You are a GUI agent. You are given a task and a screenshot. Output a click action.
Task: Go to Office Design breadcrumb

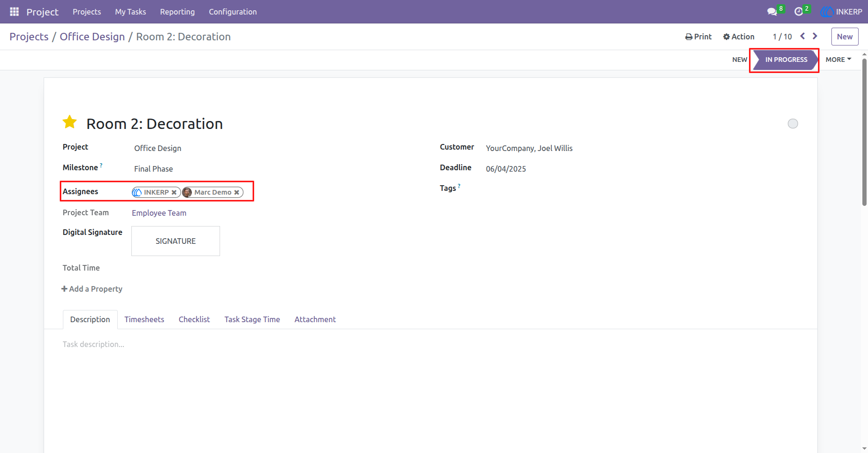point(92,37)
